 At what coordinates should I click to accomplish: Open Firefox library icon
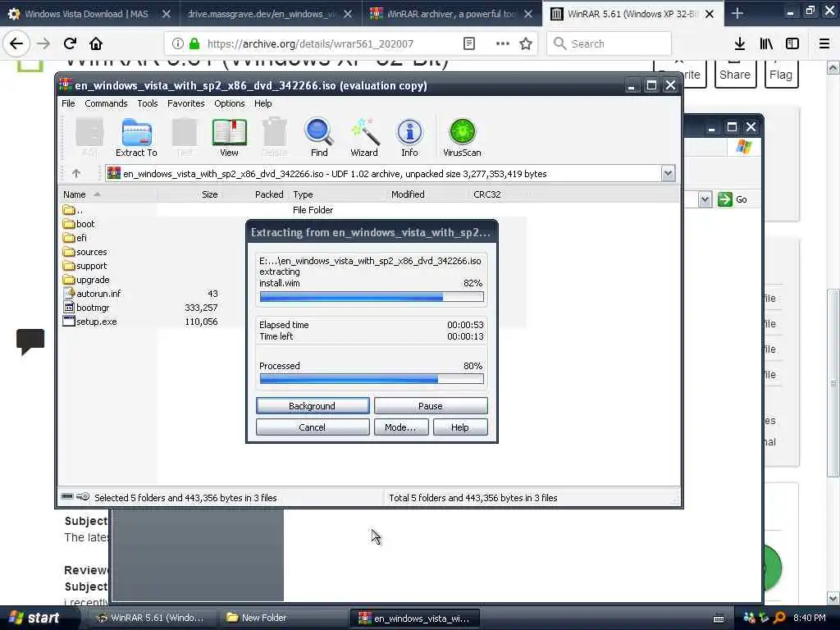[x=766, y=43]
